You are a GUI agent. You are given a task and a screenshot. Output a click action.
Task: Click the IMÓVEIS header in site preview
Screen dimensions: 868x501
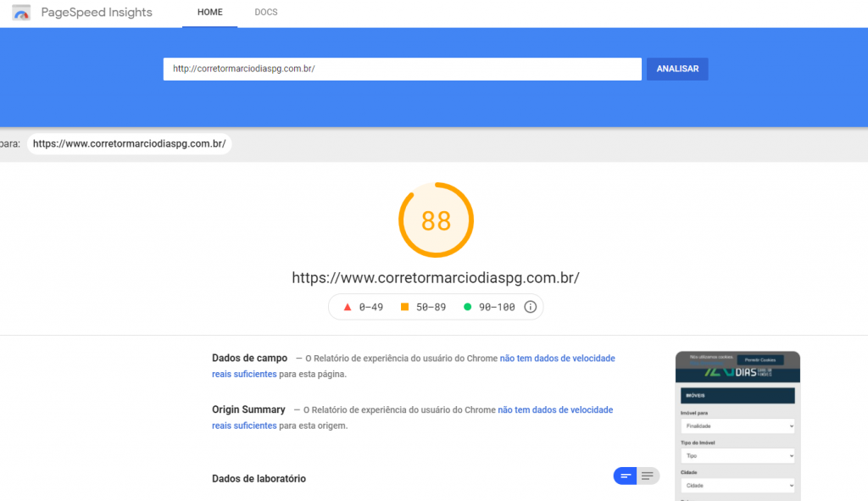coord(738,395)
